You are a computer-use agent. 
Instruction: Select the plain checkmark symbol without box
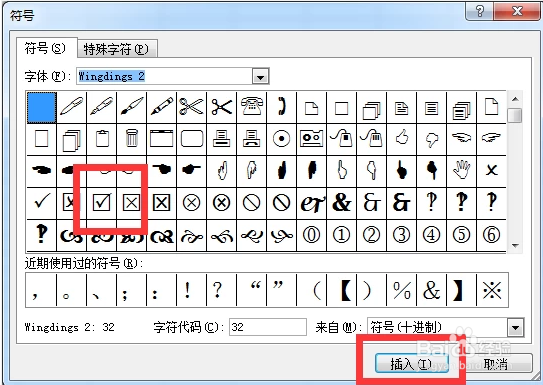42,203
